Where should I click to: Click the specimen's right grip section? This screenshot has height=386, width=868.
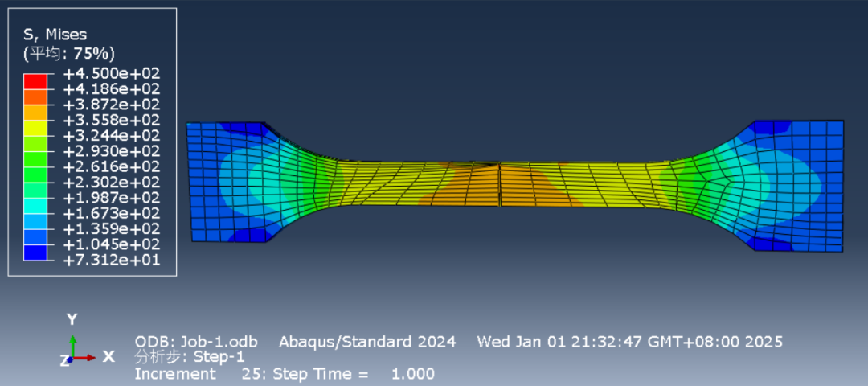(x=799, y=186)
